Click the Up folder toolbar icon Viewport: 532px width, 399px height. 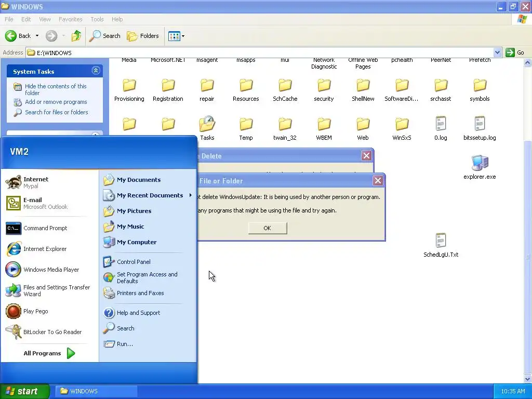(76, 36)
